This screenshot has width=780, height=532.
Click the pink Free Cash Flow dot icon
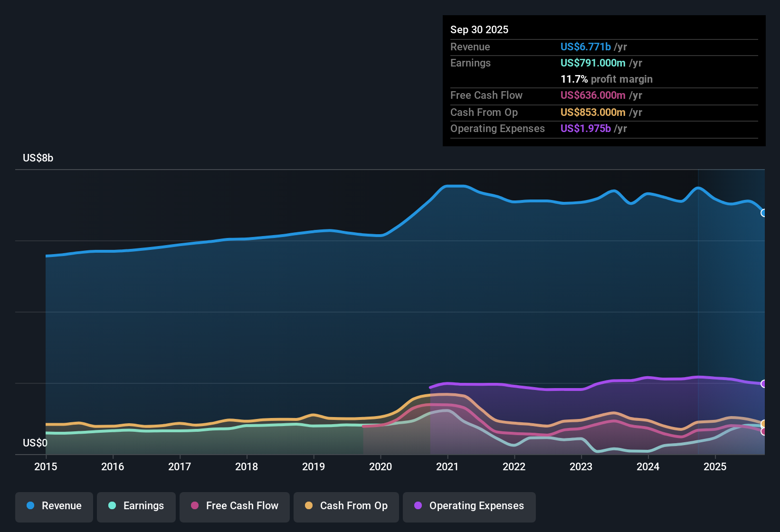click(x=194, y=506)
